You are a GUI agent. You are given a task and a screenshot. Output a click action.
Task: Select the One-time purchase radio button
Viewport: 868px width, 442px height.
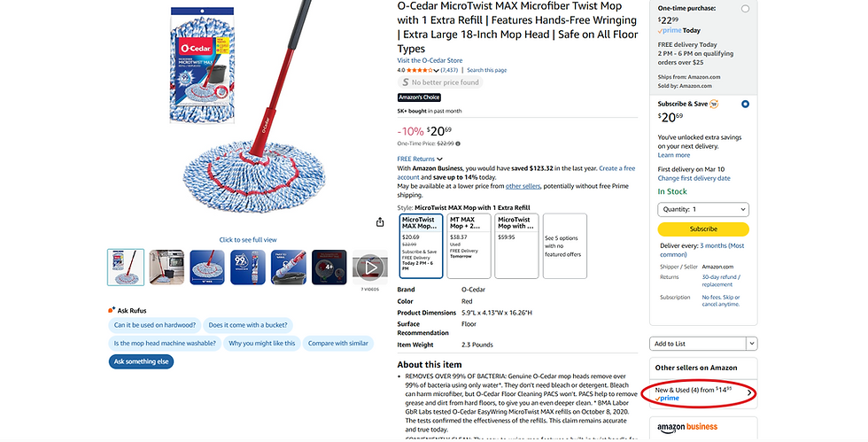[x=745, y=9]
